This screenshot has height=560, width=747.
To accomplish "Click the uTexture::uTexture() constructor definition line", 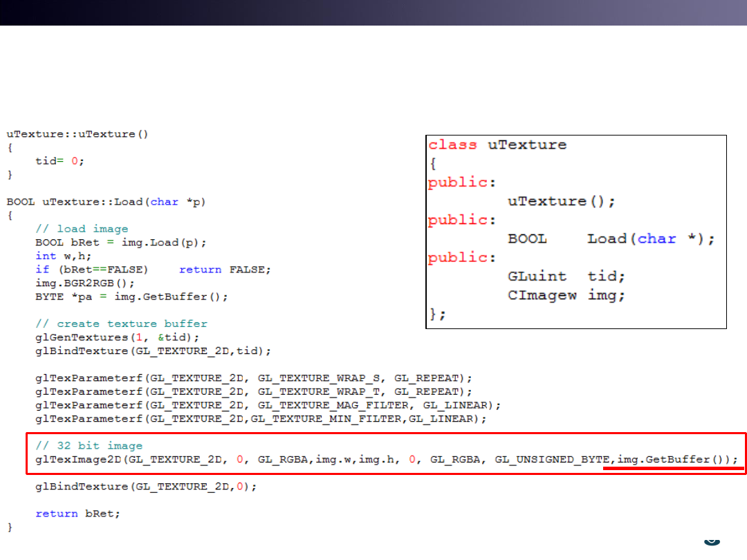I will coord(77,134).
